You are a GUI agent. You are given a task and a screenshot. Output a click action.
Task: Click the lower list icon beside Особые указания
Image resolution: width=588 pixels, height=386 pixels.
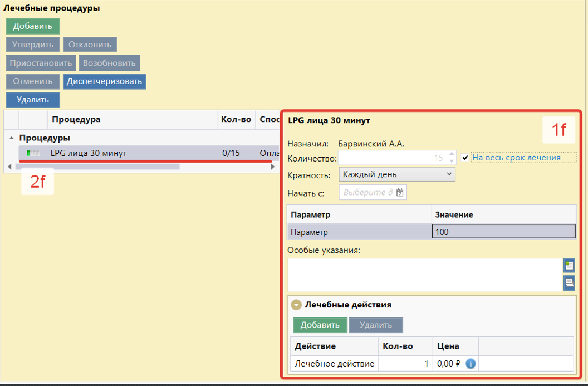click(569, 282)
